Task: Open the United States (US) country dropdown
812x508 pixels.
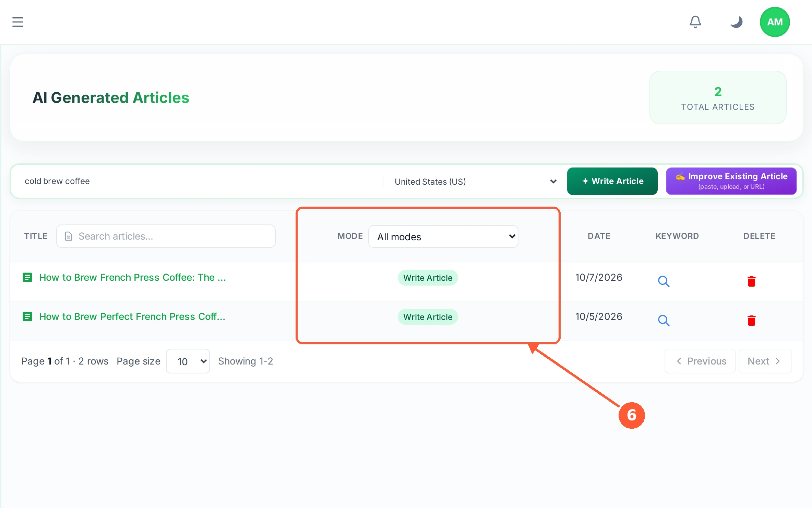Action: coord(475,181)
